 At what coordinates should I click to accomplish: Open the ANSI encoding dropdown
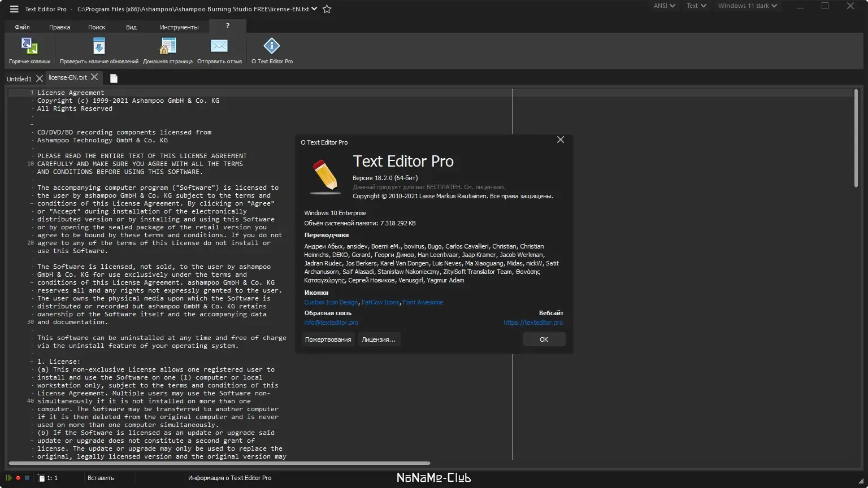pos(665,6)
